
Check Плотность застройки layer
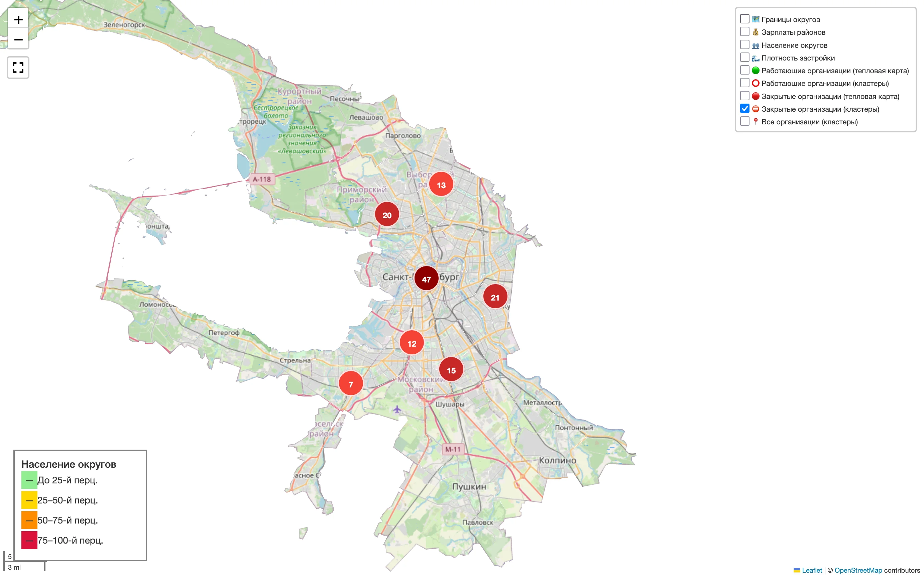tap(744, 57)
